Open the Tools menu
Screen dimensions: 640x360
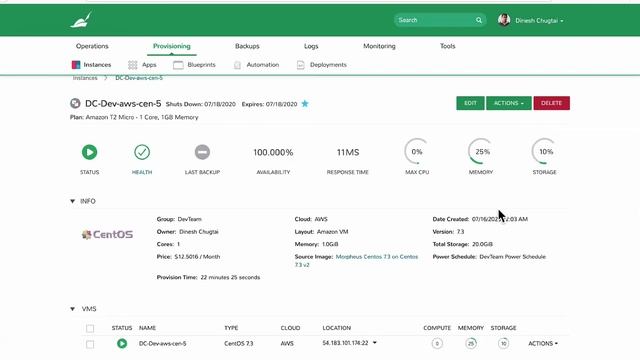(447, 46)
